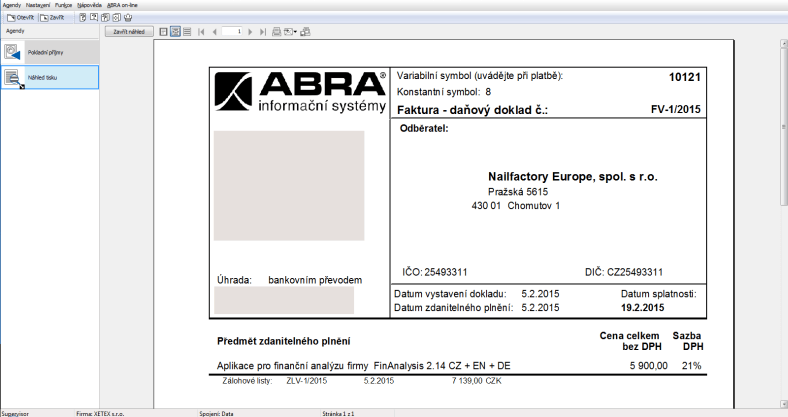Click the third document icon in the top toolbar

pyautogui.click(x=105, y=18)
